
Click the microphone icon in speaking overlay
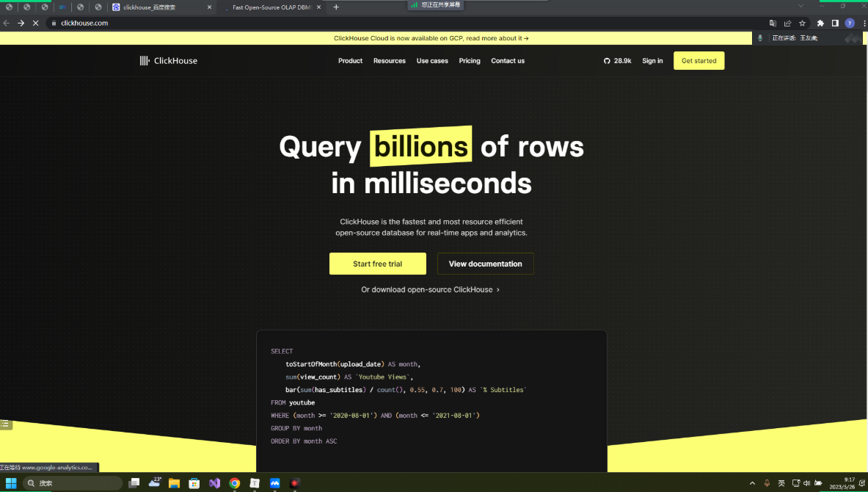pos(760,38)
